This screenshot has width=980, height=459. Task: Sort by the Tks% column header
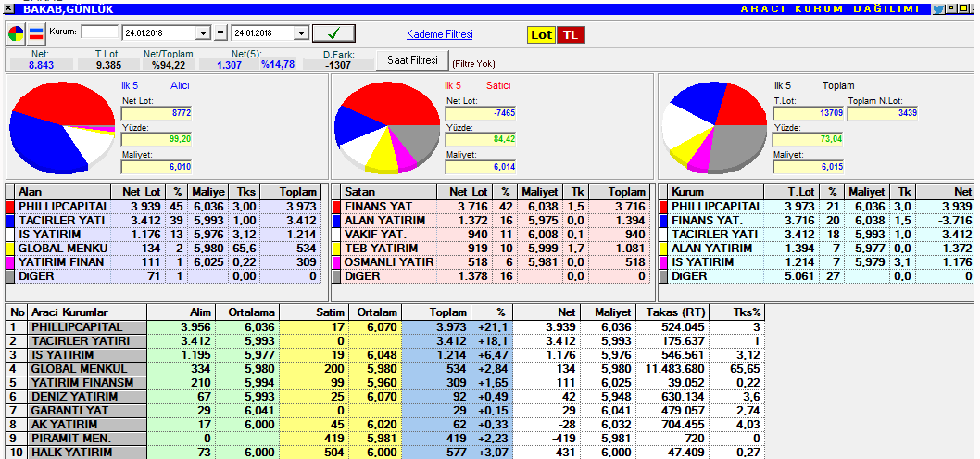[737, 312]
